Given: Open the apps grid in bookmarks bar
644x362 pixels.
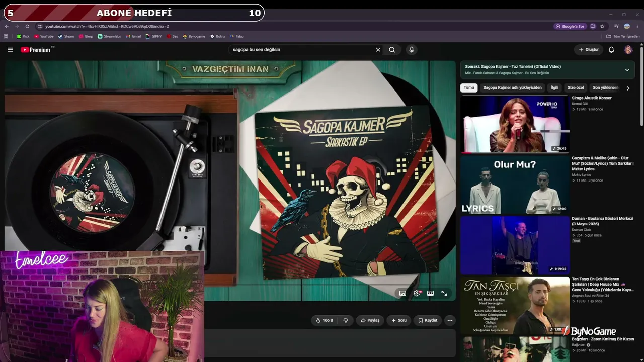Looking at the screenshot, I should point(6,36).
